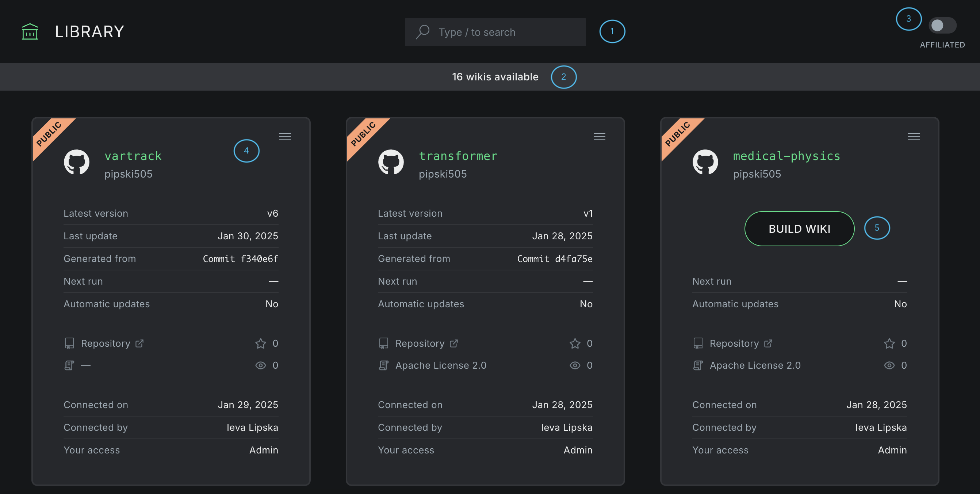
Task: Toggle the Affiliated switch
Action: tap(942, 26)
